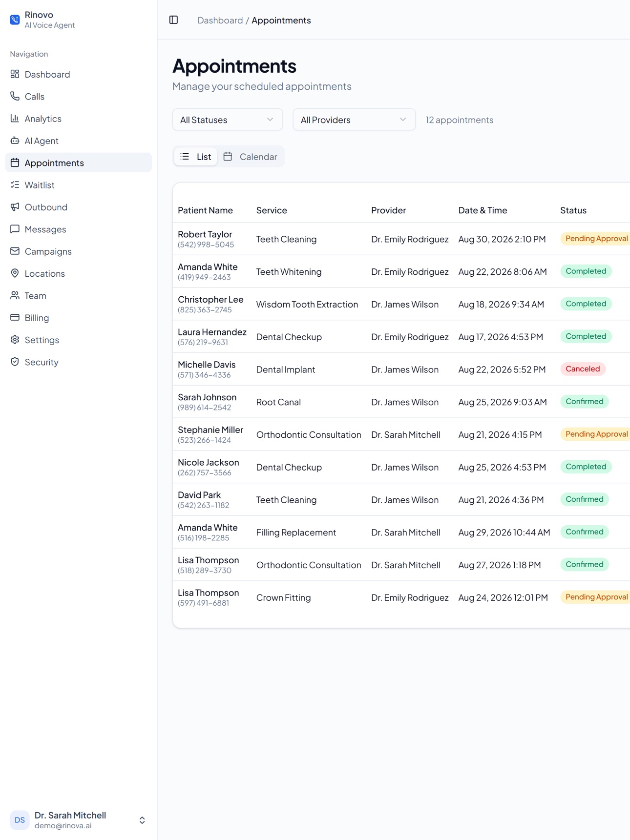The width and height of the screenshot is (630, 840).
Task: Click the Locations map pin icon
Action: (15, 273)
